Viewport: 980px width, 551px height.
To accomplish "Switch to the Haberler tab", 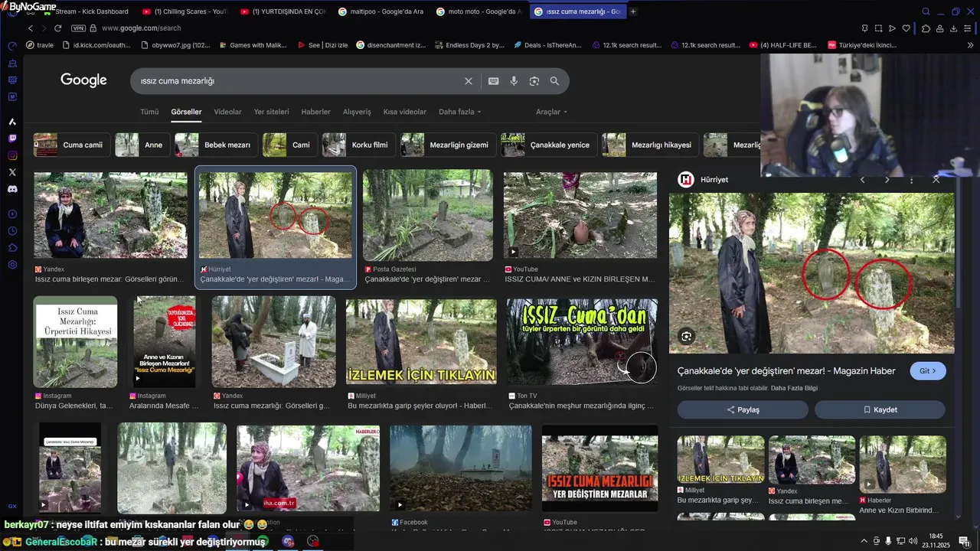I will click(x=316, y=112).
